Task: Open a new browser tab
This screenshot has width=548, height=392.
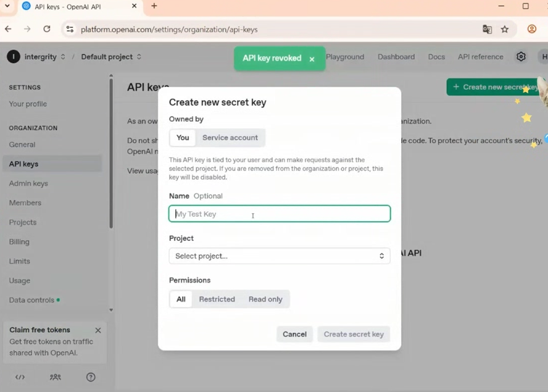Action: click(x=154, y=6)
